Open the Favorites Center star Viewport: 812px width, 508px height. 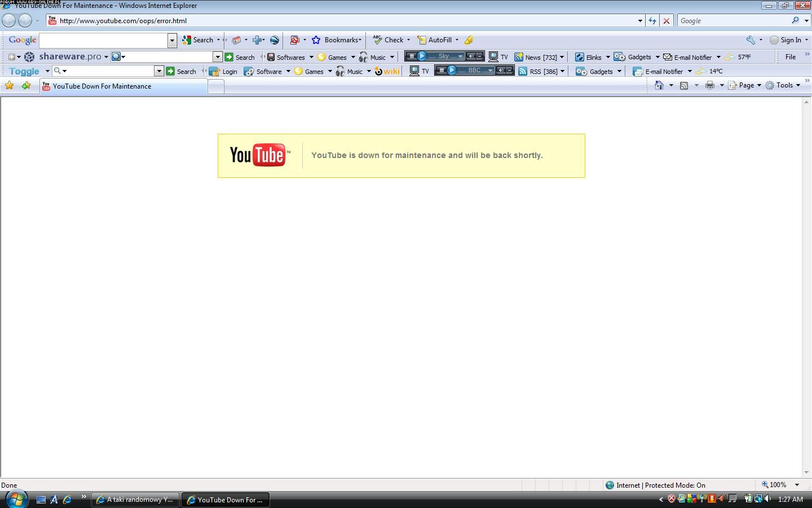click(9, 86)
